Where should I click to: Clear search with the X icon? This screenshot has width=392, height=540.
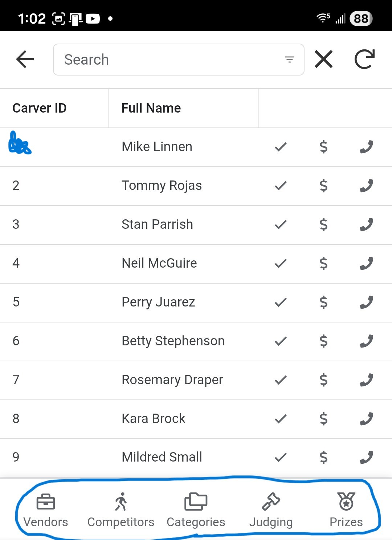pos(323,59)
